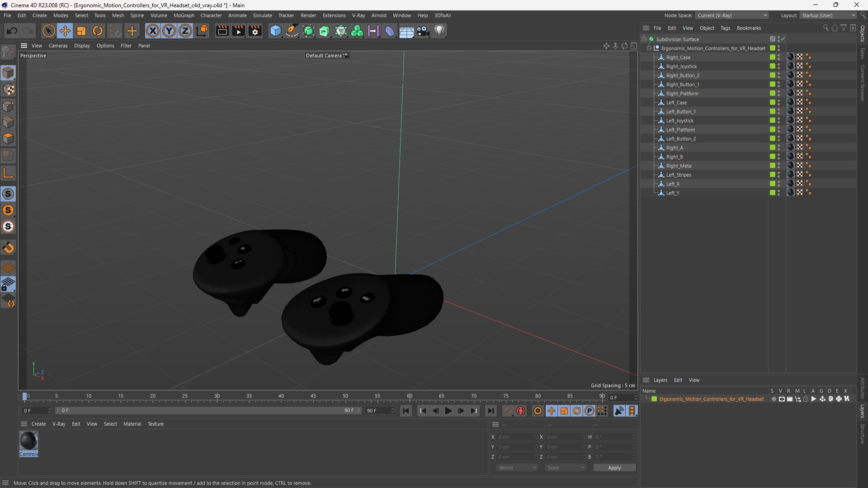Click the X position input field

516,437
